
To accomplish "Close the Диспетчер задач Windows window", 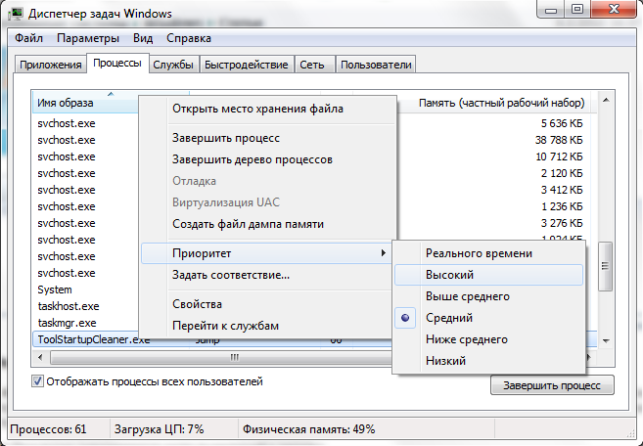I will click(x=614, y=9).
